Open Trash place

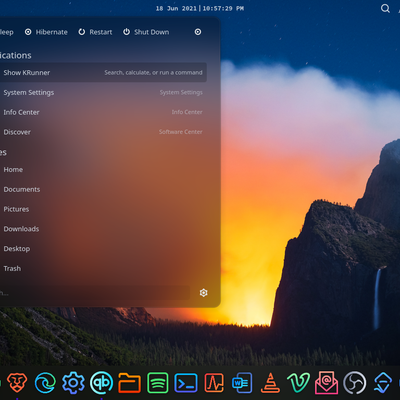click(102, 268)
